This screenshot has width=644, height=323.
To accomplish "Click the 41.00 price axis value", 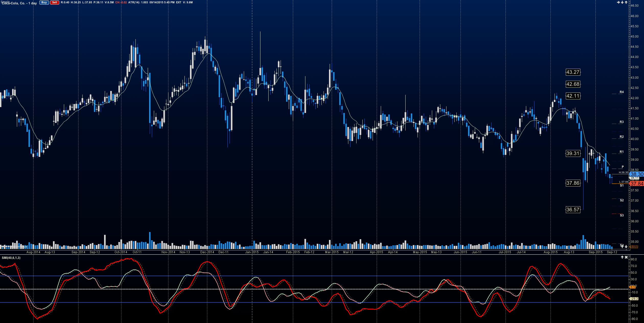I will (x=635, y=119).
